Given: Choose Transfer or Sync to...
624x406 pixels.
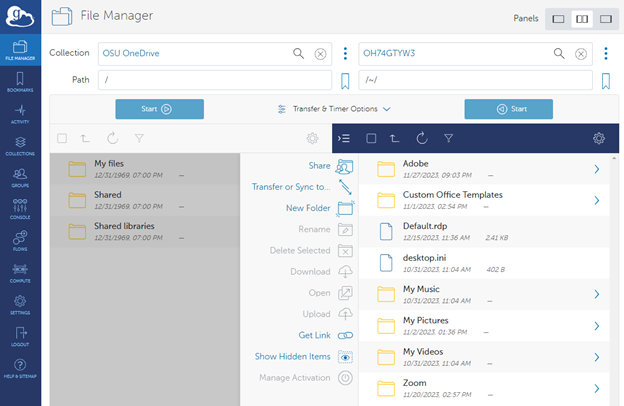Looking at the screenshot, I should tap(302, 187).
